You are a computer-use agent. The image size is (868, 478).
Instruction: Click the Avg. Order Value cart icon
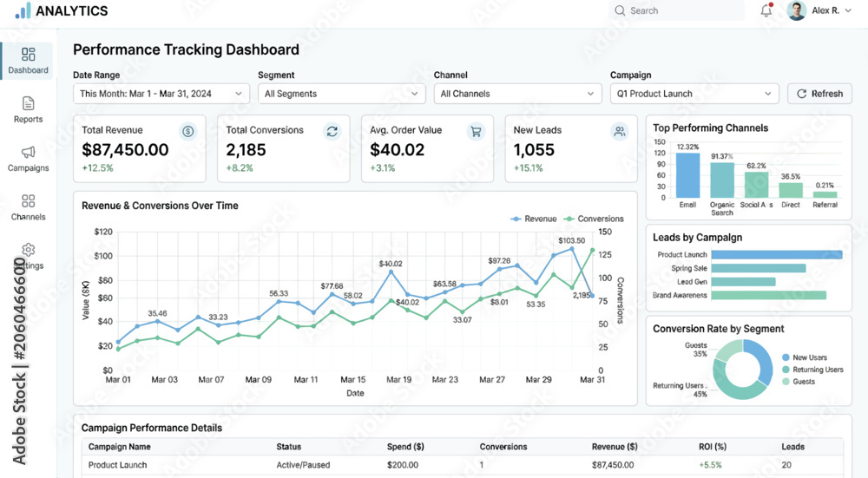(476, 132)
